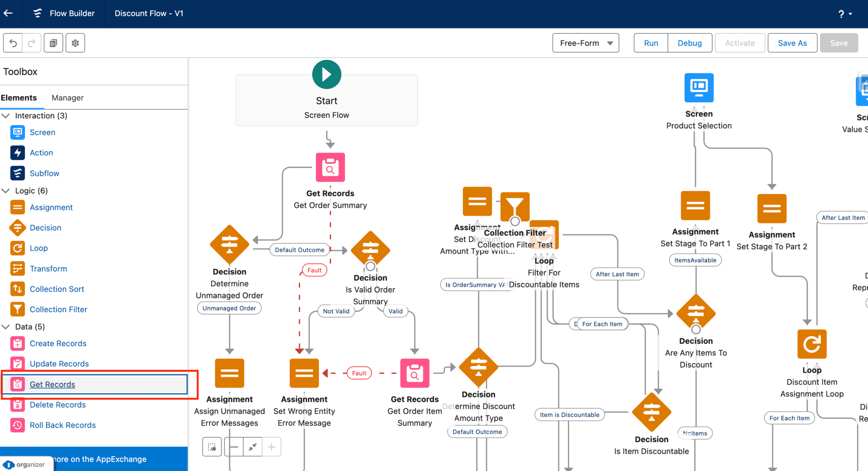Open the Free-Form layout dropdown

[585, 43]
